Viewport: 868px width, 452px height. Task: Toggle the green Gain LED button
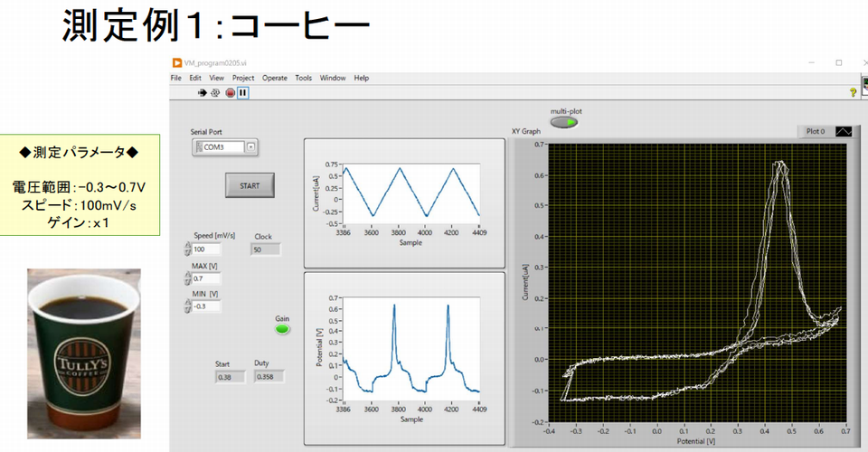click(283, 330)
